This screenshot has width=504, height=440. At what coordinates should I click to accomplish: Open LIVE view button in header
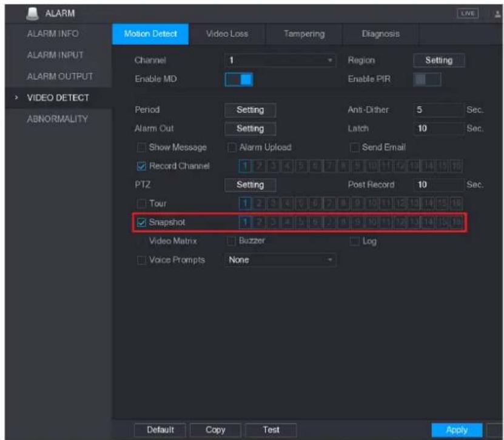468,13
